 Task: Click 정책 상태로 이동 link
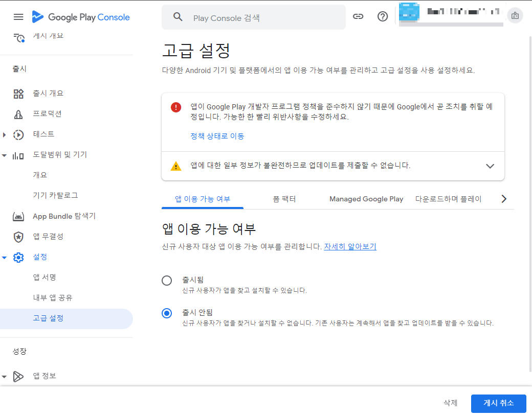(217, 136)
